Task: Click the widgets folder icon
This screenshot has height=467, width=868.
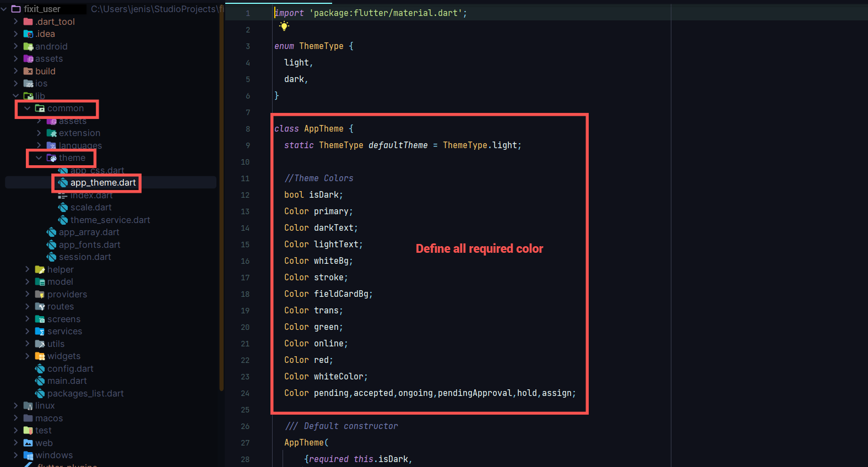Action: click(40, 356)
